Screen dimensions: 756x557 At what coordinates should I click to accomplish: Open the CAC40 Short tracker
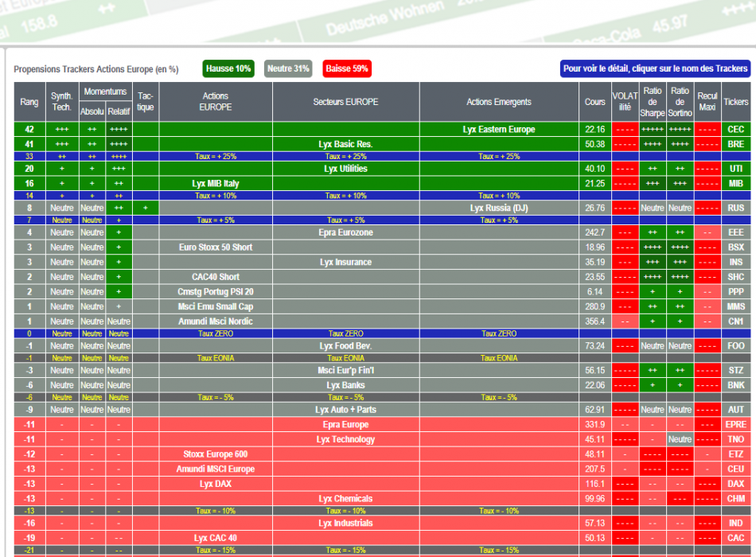tap(215, 277)
